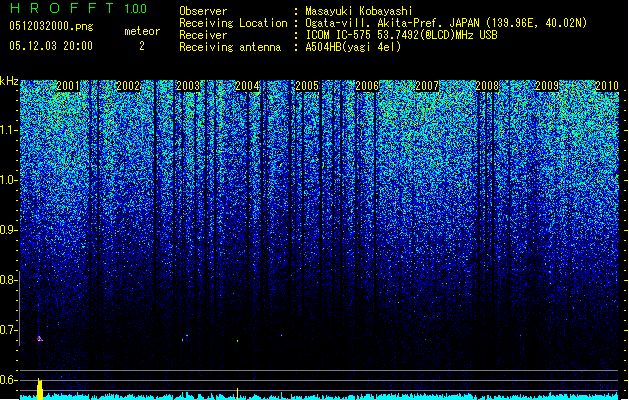Select the 2002 time marker
Image resolution: width=629 pixels, height=400 pixels.
[128, 86]
